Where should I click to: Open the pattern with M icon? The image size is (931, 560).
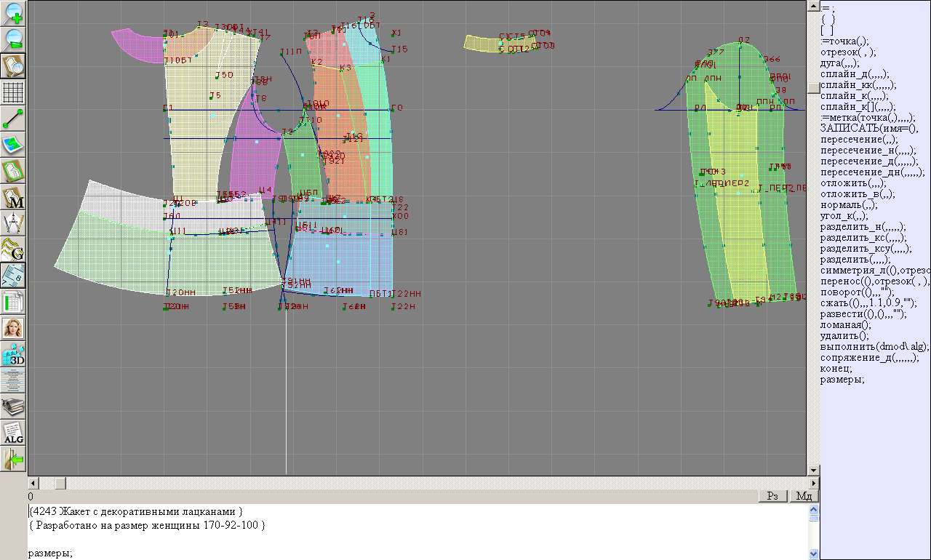coord(14,197)
